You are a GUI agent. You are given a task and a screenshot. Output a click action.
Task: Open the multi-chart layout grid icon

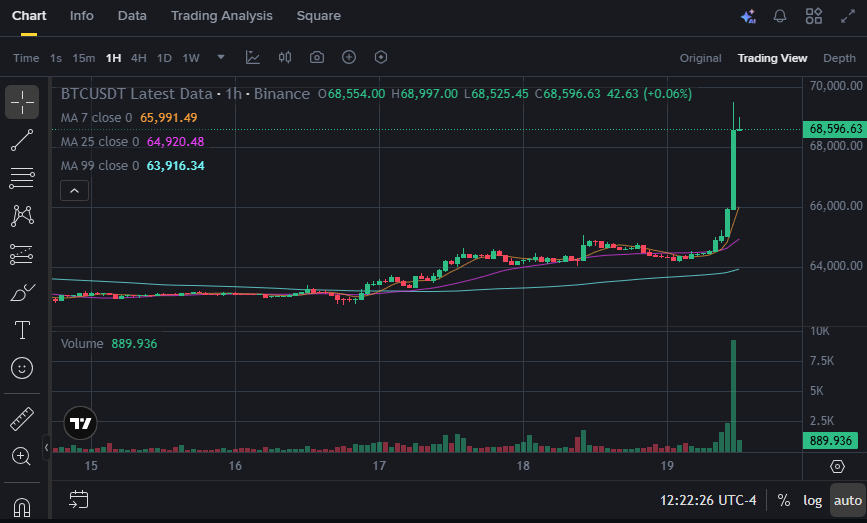pyautogui.click(x=814, y=16)
